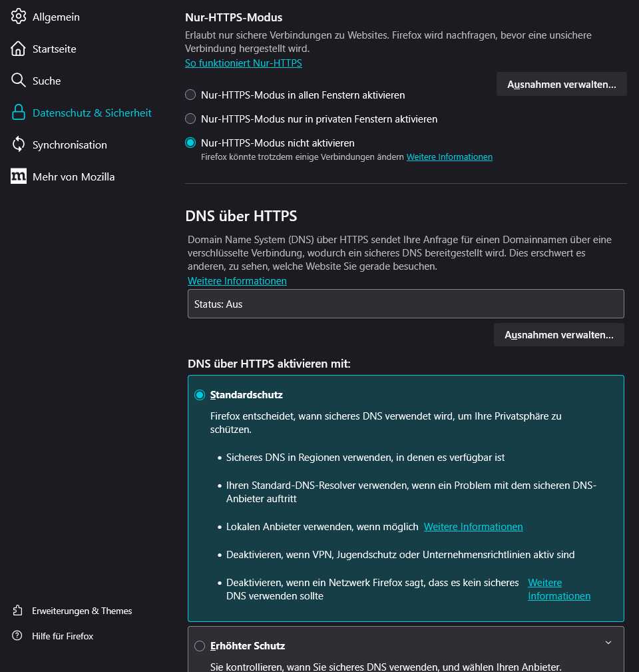Enable Nur-HTTPS-Modus in allen Fenstern
639x672 pixels.
[x=190, y=95]
